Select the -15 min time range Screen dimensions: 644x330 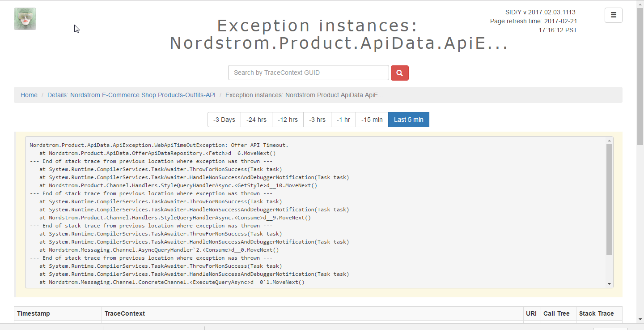tap(372, 120)
